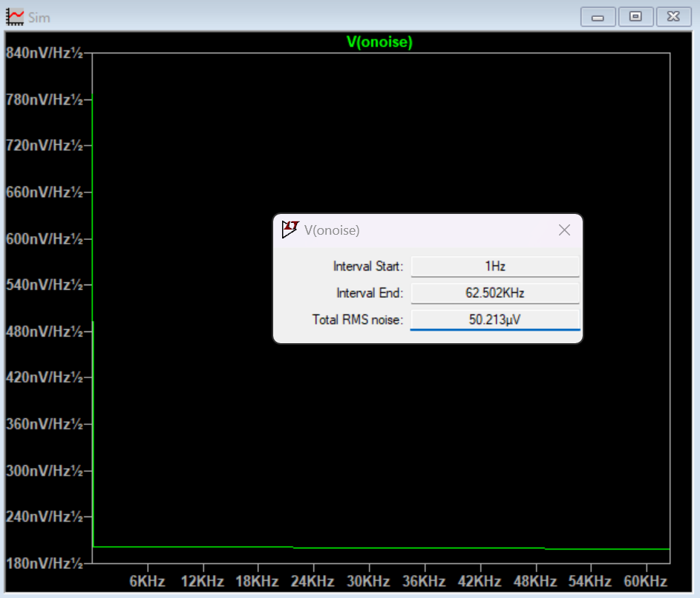
Task: Click the 60KHz frequency axis label
Action: pos(646,582)
